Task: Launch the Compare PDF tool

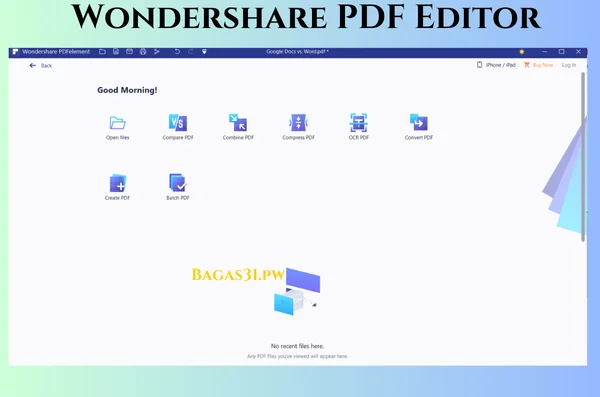Action: pyautogui.click(x=178, y=127)
